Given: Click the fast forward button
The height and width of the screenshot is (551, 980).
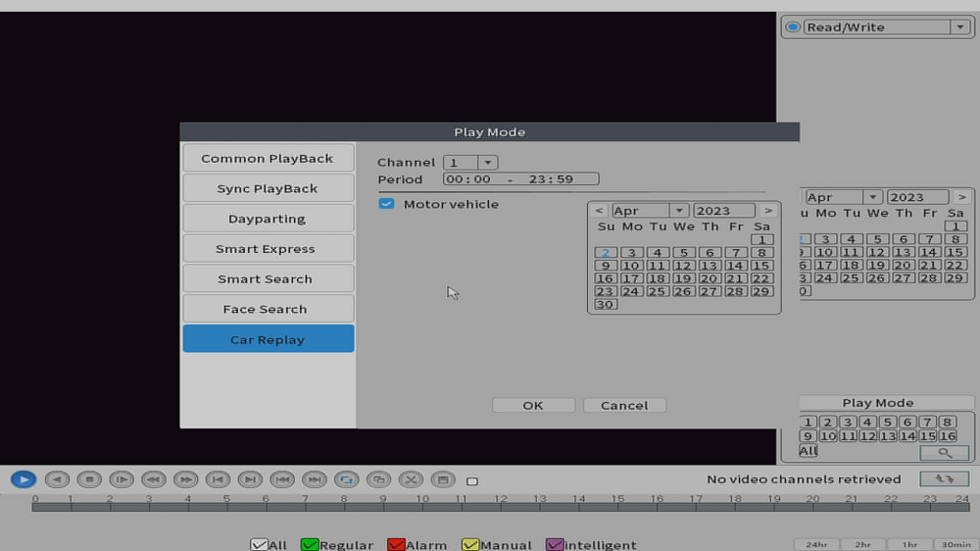Looking at the screenshot, I should [185, 479].
